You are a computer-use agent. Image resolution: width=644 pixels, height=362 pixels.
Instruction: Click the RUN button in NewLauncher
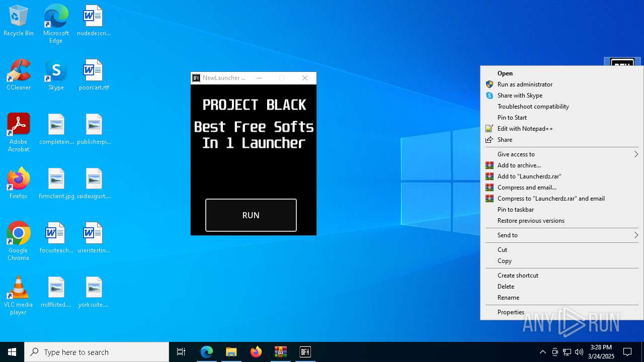[251, 215]
